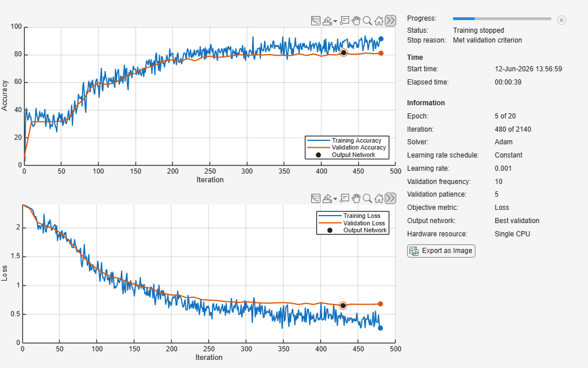Viewport: 588px width, 368px height.
Task: Toggle data tips icon on accuracy plot
Action: click(x=345, y=21)
